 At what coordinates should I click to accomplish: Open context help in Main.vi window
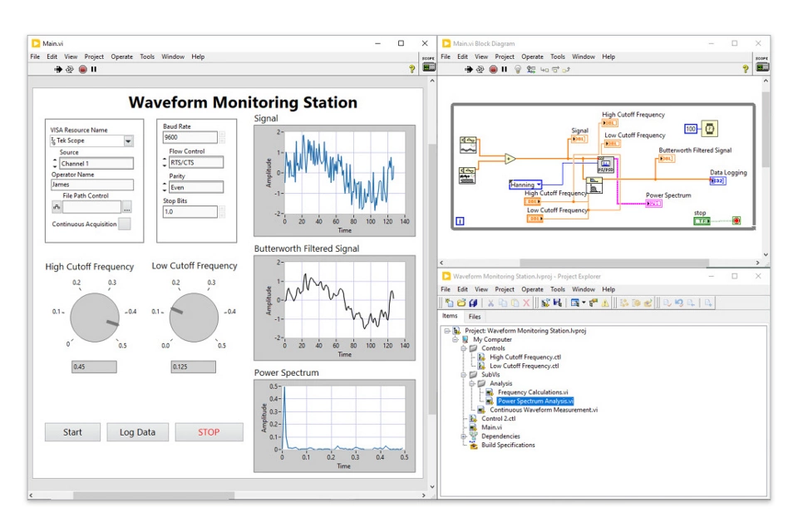411,70
